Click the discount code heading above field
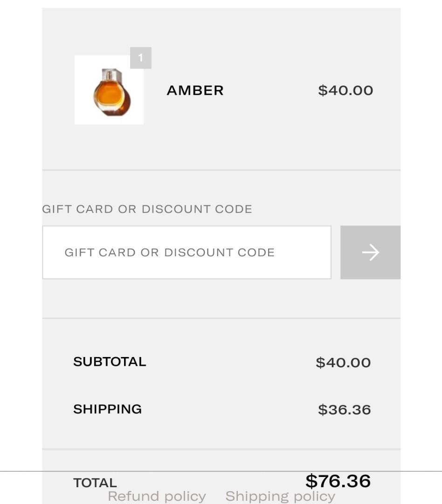This screenshot has width=442, height=504. (x=147, y=209)
